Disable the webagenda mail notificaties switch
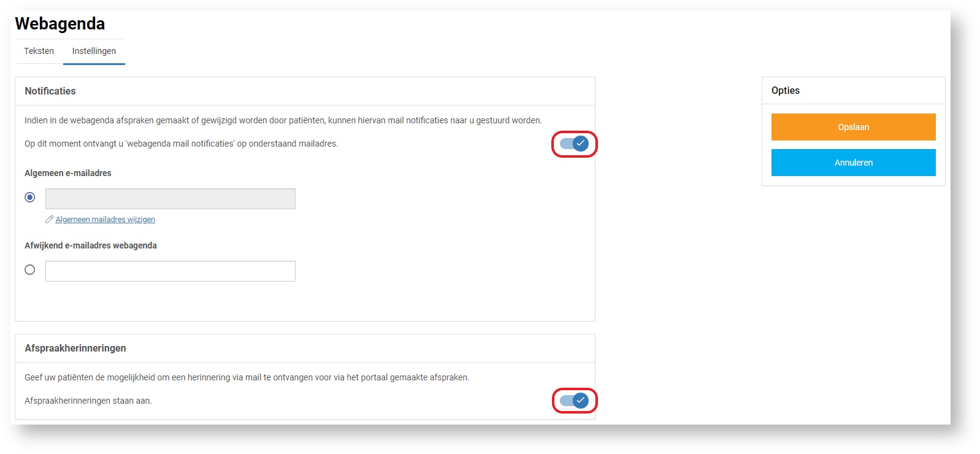Viewport: 980px width, 454px height. [575, 144]
